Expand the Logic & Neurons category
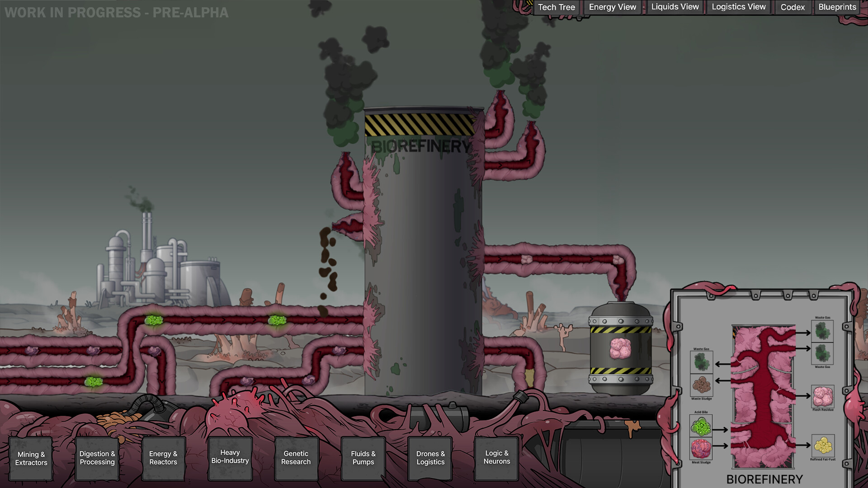868x488 pixels. (x=496, y=458)
